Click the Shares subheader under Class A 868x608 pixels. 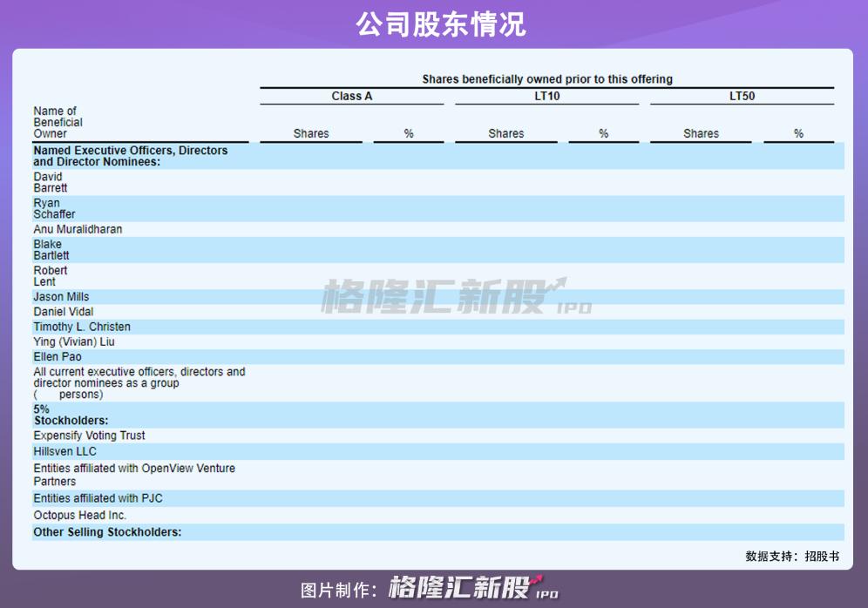point(311,133)
